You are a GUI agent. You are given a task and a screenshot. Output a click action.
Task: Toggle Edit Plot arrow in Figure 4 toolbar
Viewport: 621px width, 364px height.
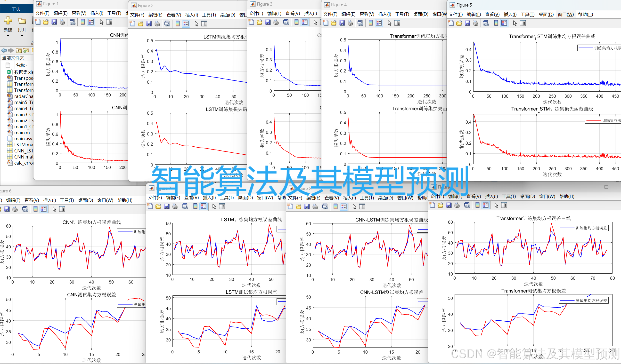pyautogui.click(x=389, y=23)
